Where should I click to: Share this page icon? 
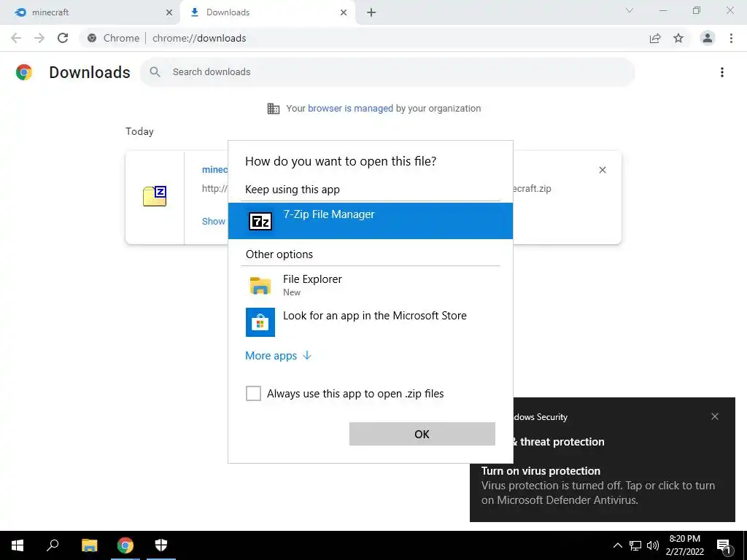[x=655, y=38]
